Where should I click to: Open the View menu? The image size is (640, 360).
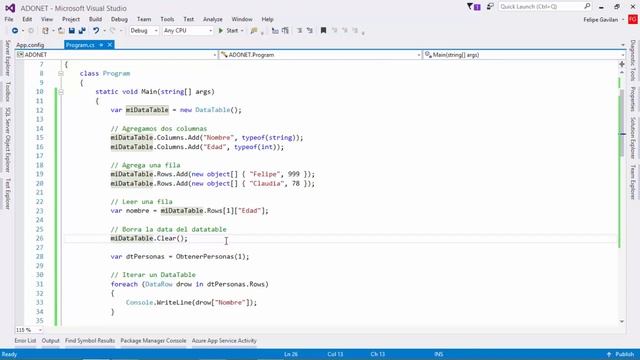(x=47, y=19)
